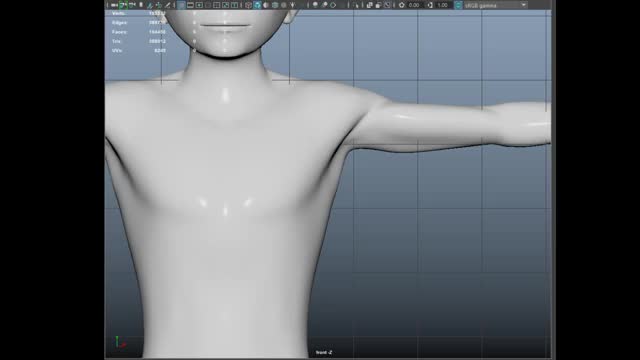Click the front -Z camera name label

(x=324, y=352)
